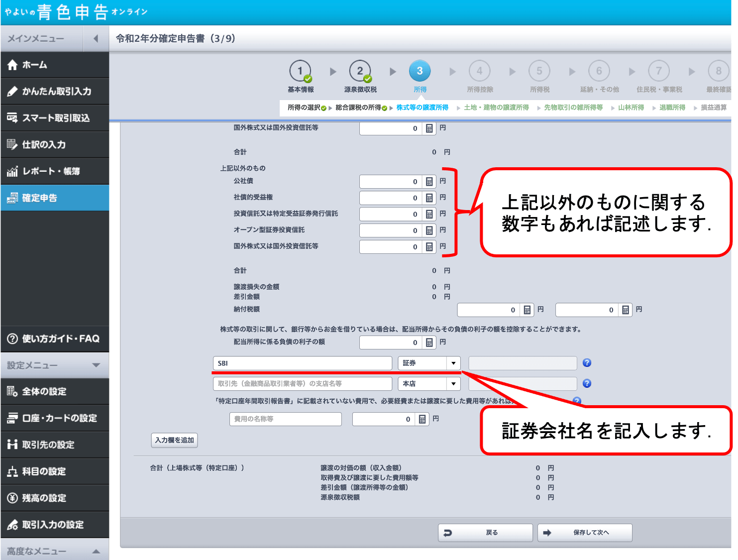Image resolution: width=738 pixels, height=560 pixels.
Task: Open calculator for 投資信託又は特定受益証券発行信託 field
Action: [429, 215]
